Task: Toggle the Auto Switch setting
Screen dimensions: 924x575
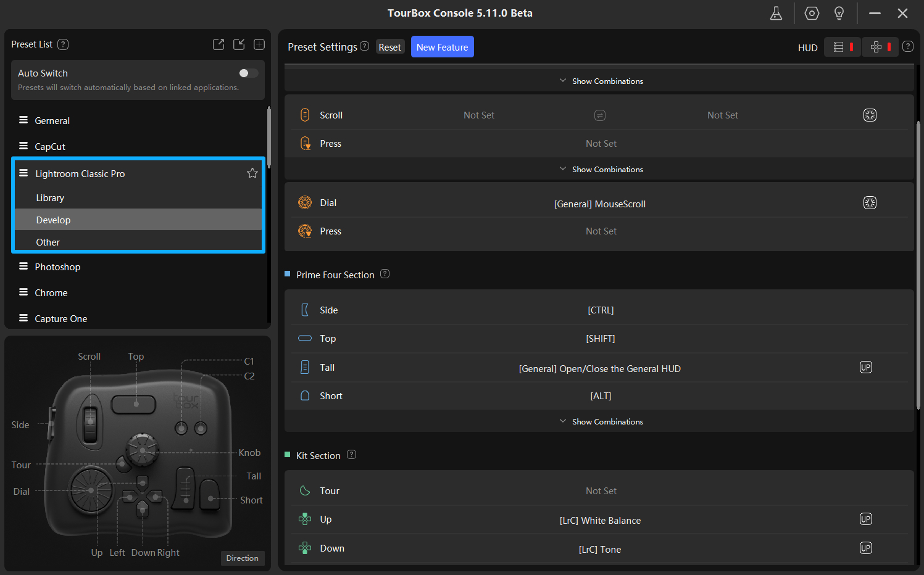Action: [248, 73]
